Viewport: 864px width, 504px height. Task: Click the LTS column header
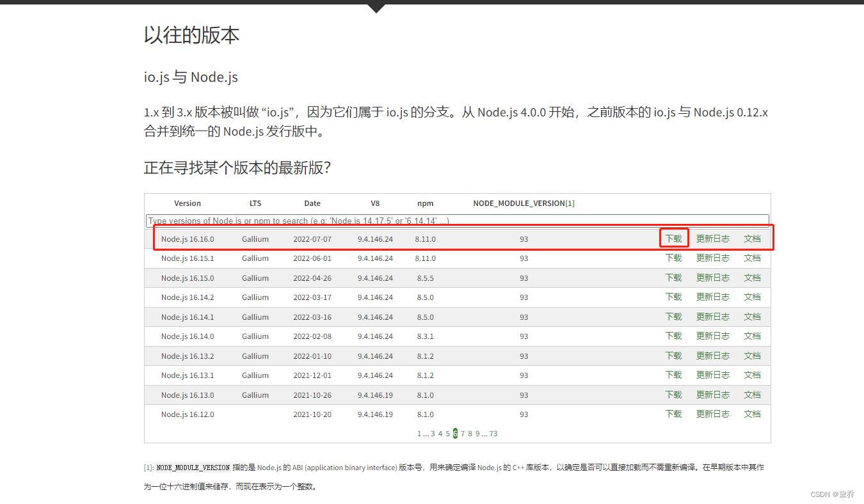click(255, 203)
